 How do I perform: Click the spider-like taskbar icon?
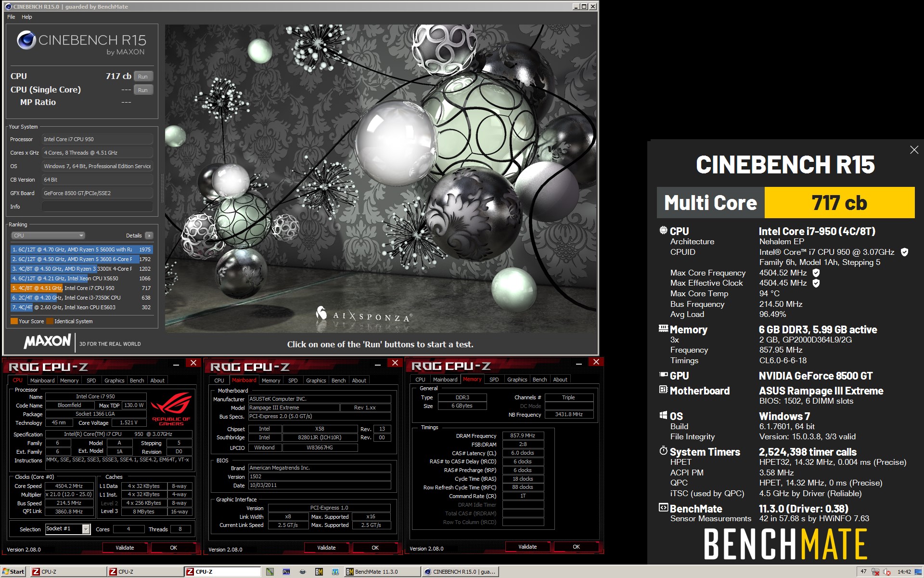303,572
